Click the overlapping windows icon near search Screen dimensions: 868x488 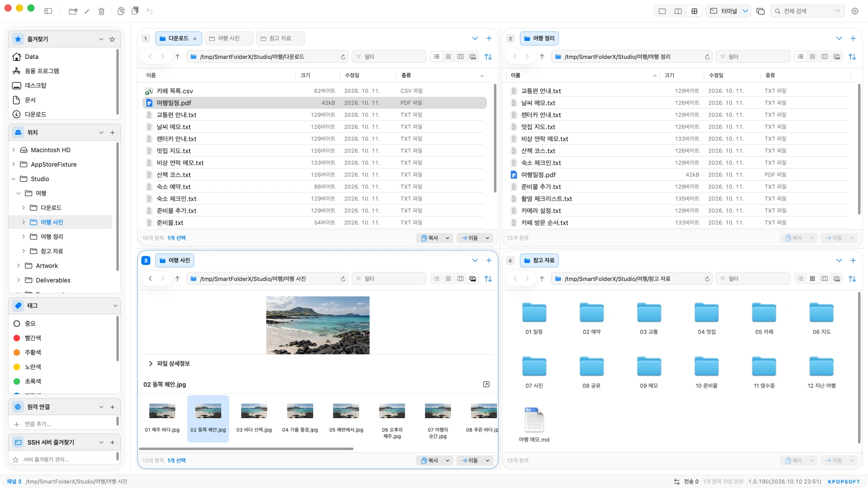tap(761, 11)
